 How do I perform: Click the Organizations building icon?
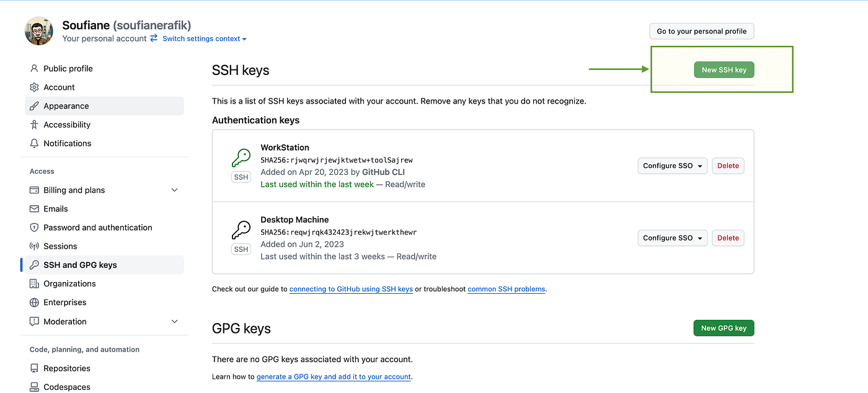34,284
